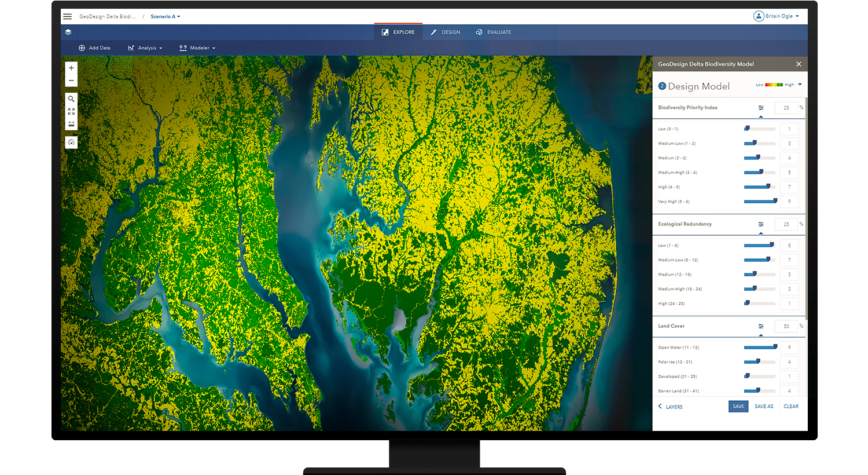The width and height of the screenshot is (868, 475).
Task: Click the CLEAR button
Action: click(x=791, y=406)
